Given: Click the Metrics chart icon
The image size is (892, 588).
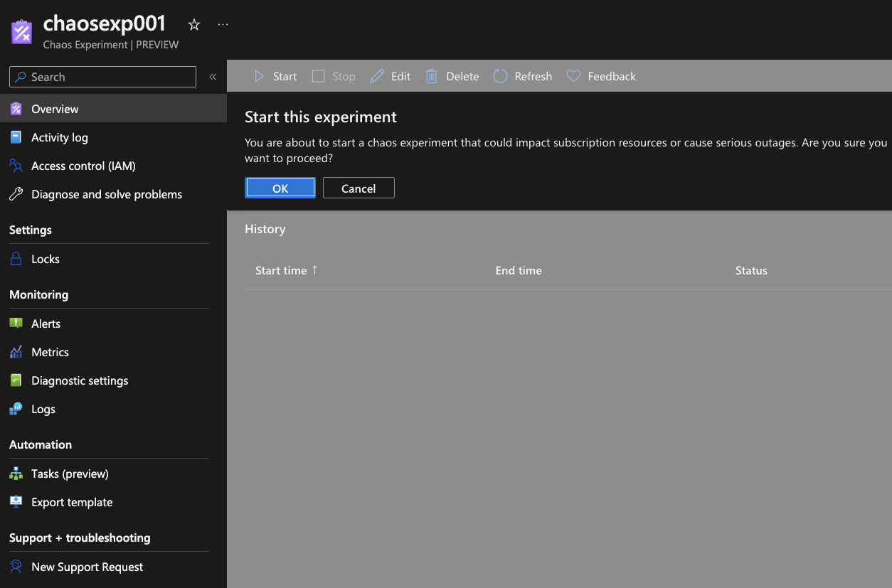Looking at the screenshot, I should coord(16,352).
